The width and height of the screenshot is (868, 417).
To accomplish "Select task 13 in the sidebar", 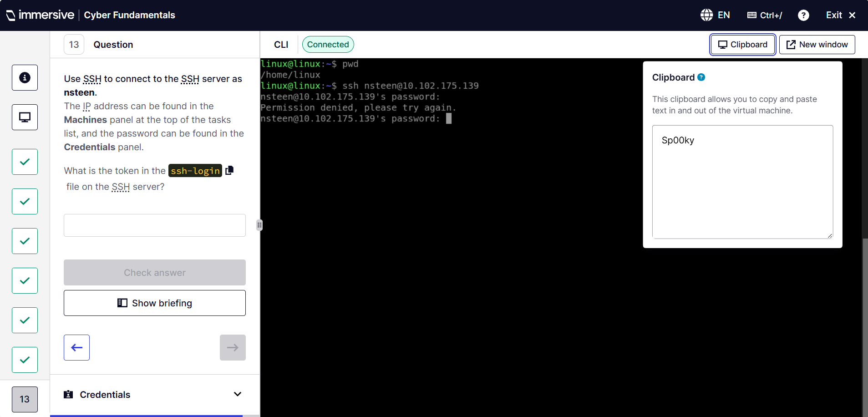I will [x=25, y=399].
